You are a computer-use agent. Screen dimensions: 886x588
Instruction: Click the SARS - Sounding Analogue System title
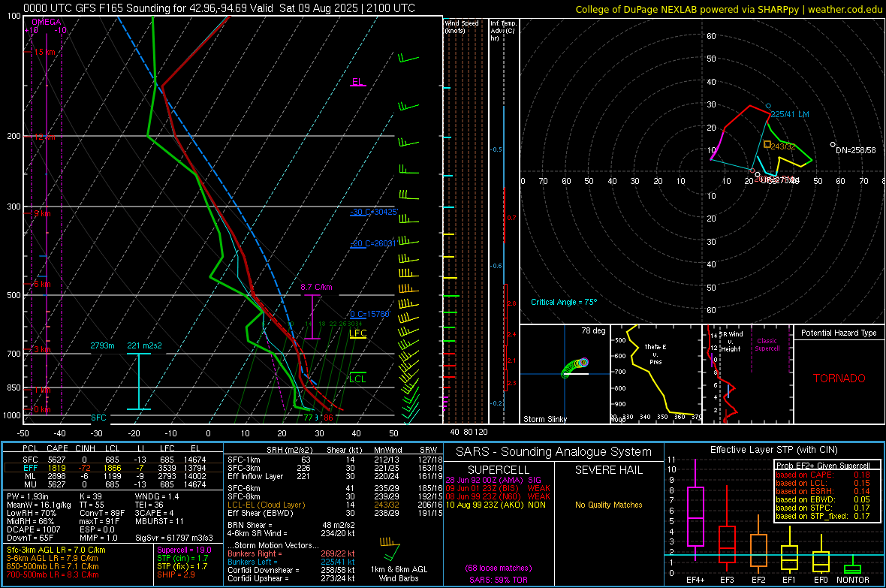tap(554, 452)
